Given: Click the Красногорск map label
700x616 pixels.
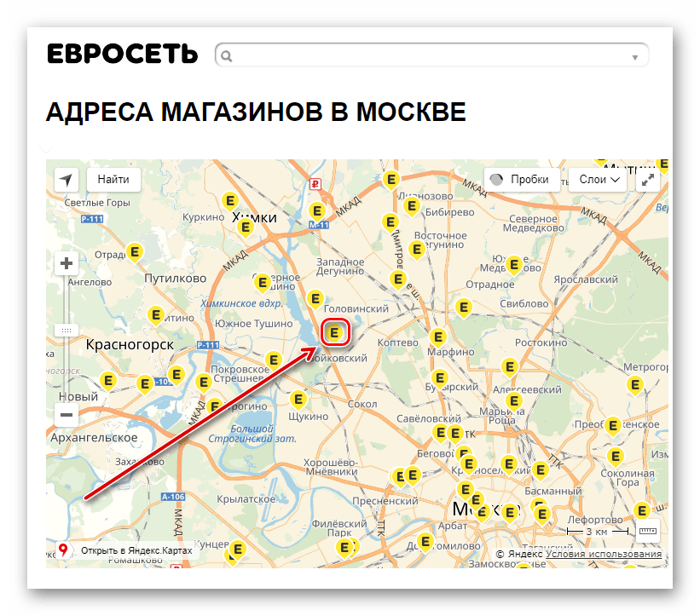Looking at the screenshot, I should [130, 345].
